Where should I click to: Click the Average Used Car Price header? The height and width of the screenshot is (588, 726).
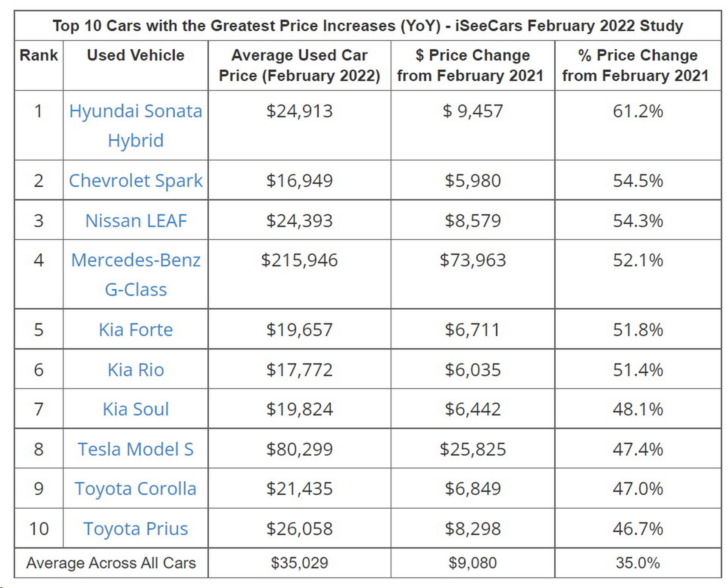(x=299, y=65)
